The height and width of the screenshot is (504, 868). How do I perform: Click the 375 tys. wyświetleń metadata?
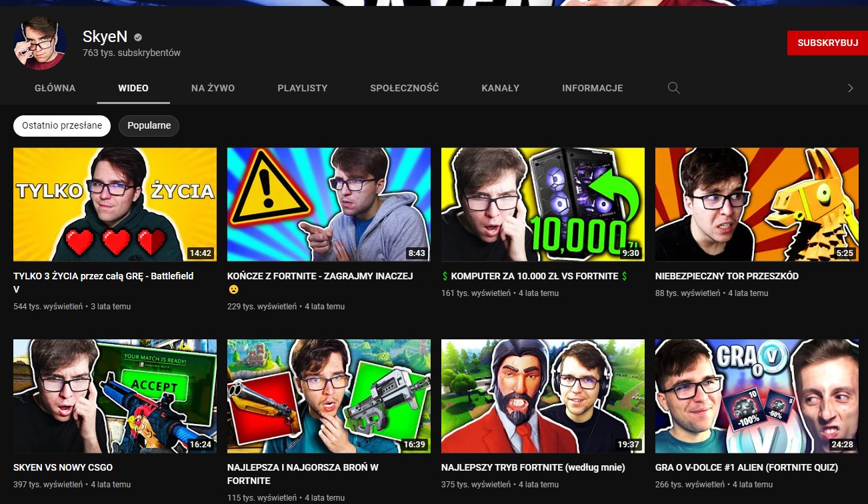(x=476, y=485)
